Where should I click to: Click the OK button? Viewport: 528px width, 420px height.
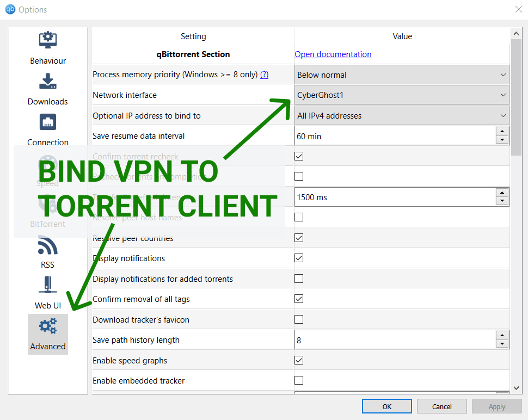(x=387, y=406)
